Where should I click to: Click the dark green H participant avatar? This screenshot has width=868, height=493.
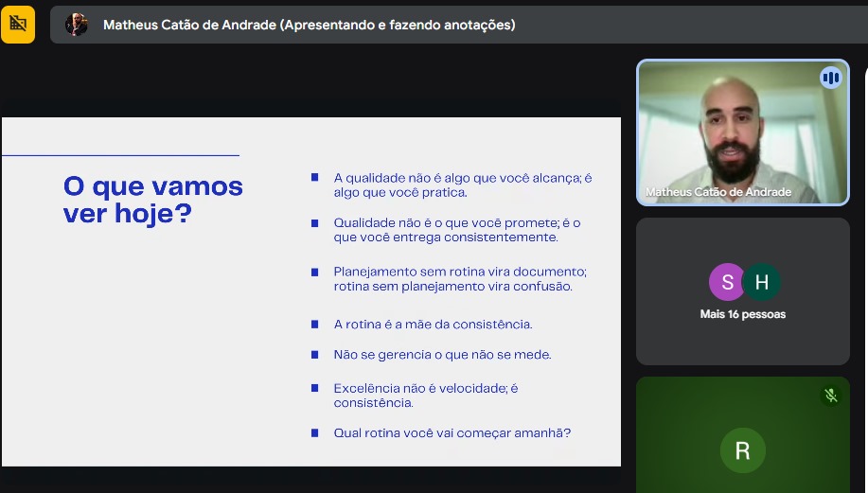click(761, 282)
